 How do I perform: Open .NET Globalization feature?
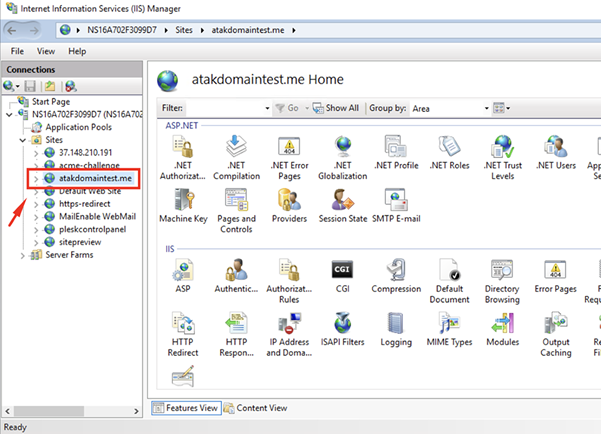(x=343, y=158)
